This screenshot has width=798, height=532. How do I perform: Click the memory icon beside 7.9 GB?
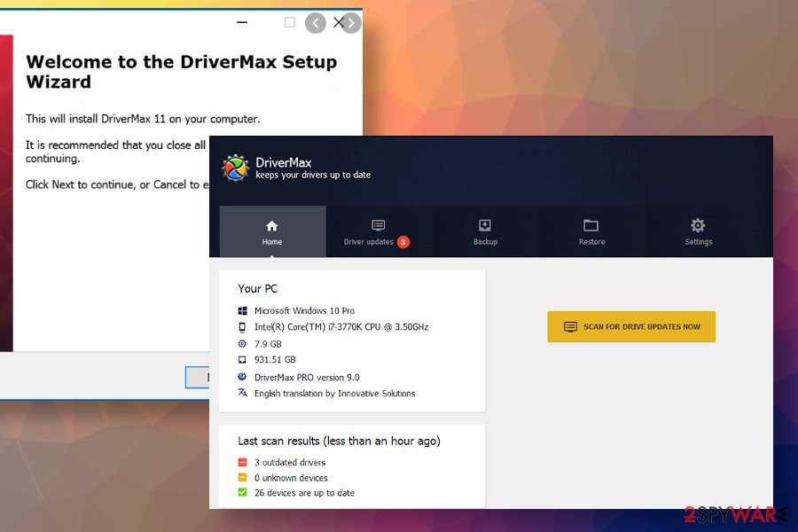coord(242,344)
